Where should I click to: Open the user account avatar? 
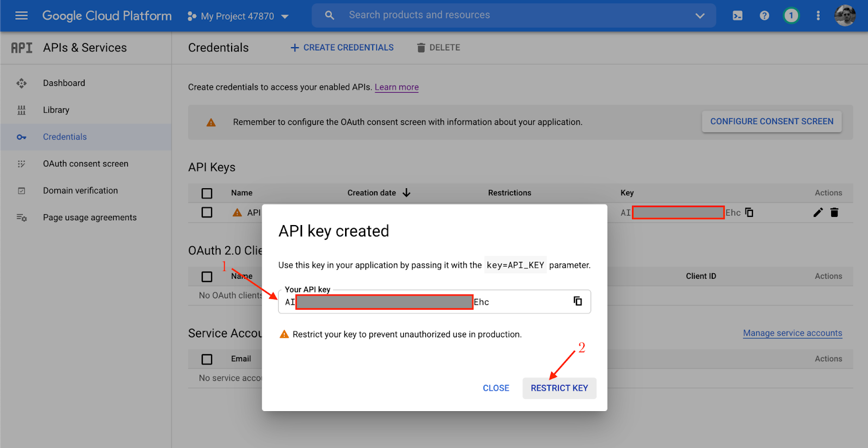(x=845, y=16)
